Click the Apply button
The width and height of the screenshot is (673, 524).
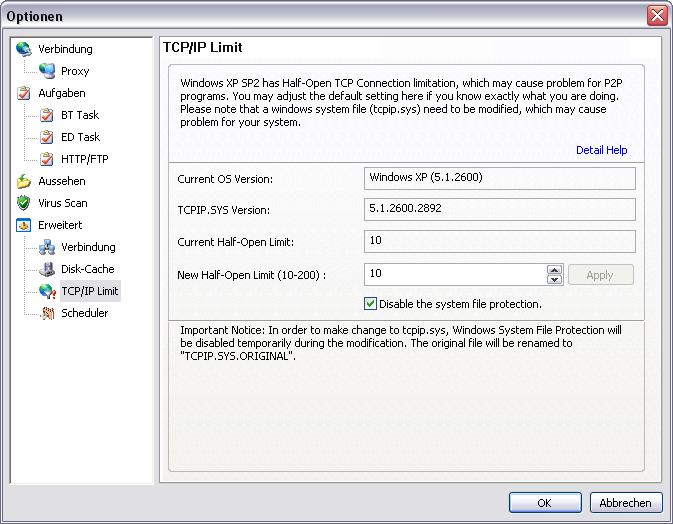click(600, 275)
